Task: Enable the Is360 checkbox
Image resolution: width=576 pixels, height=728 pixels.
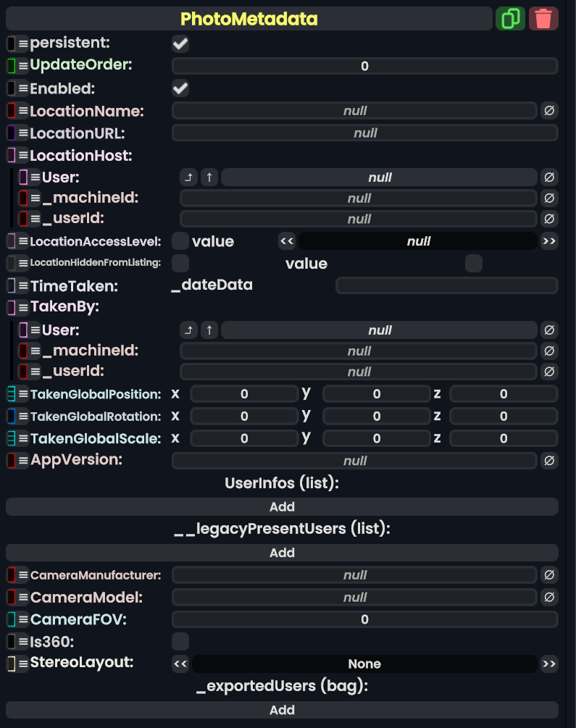Action: [x=180, y=642]
